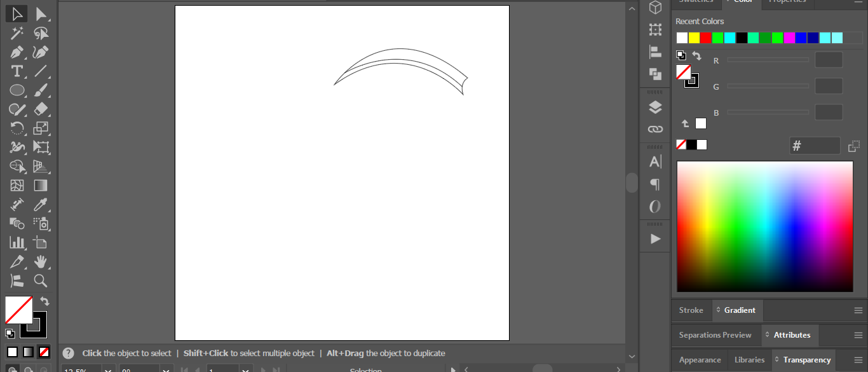
Task: Select the Hand tool
Action: (x=41, y=261)
